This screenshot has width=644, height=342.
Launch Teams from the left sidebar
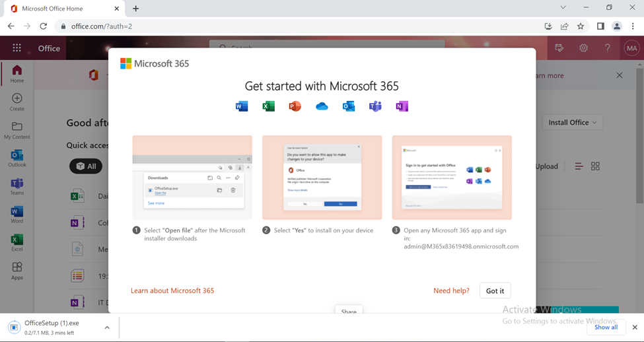click(17, 186)
